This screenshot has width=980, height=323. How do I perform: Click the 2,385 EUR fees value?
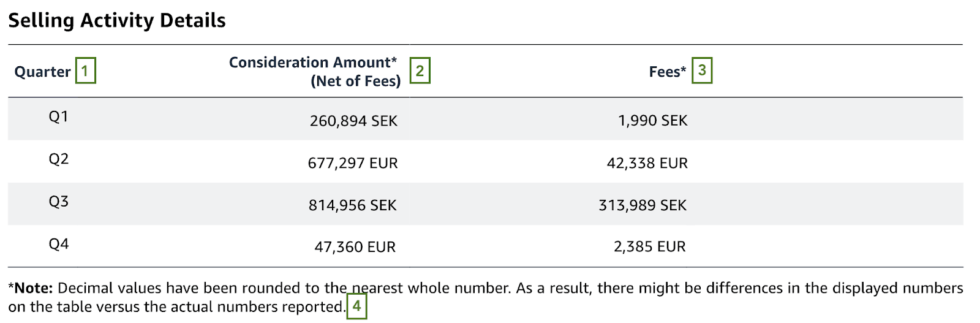(650, 247)
